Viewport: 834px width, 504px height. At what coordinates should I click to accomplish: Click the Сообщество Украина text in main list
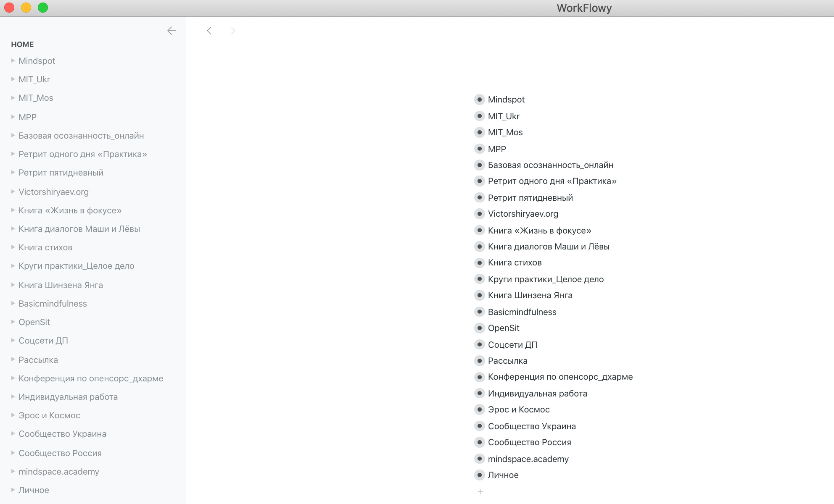(x=532, y=426)
